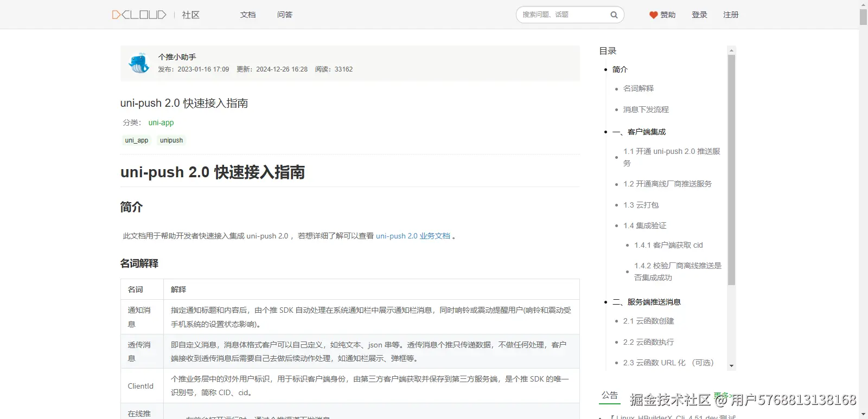Click the 通知消息 table cell
This screenshot has height=419, width=868.
coord(142,317)
